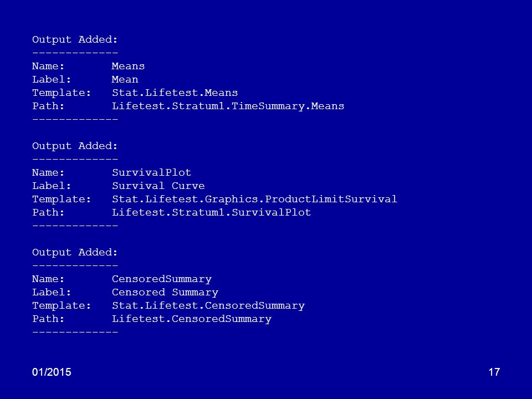532x399 pixels.
Task: Click template text 'Stat.Lifetest.Means'
Action: point(175,93)
